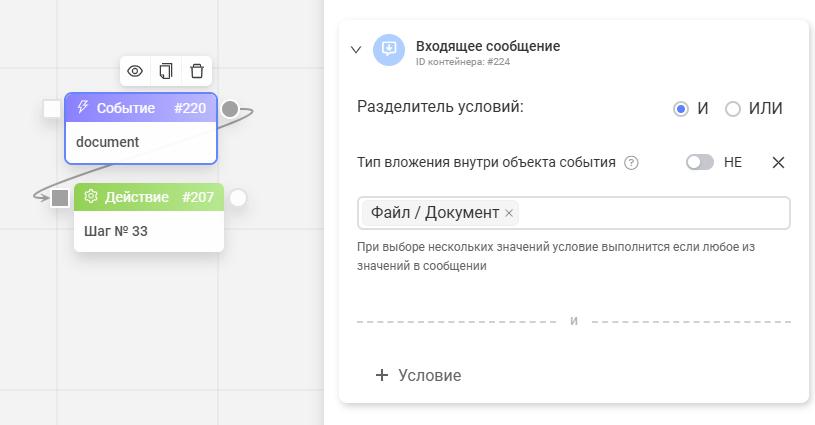Click the gear icon in Действие #207 header
This screenshot has width=815, height=425.
coord(91,197)
